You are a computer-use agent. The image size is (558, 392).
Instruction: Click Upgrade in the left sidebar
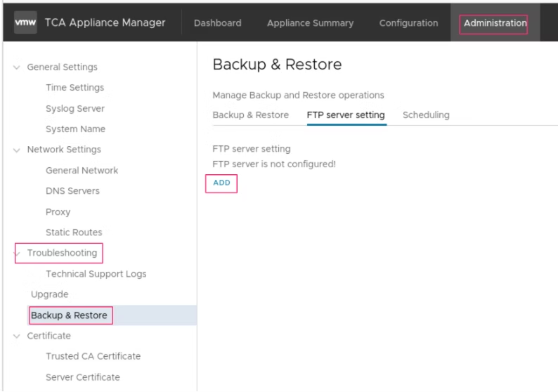(x=49, y=294)
